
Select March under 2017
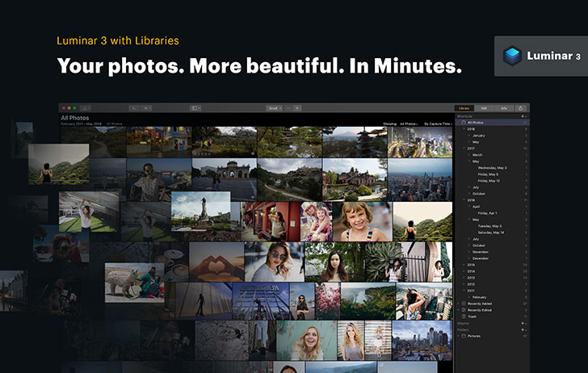[477, 155]
